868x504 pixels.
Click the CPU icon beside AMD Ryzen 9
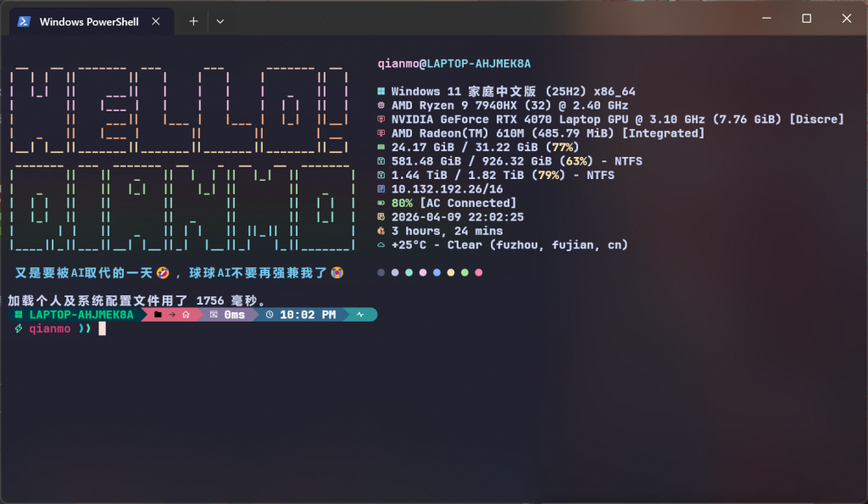(x=381, y=105)
